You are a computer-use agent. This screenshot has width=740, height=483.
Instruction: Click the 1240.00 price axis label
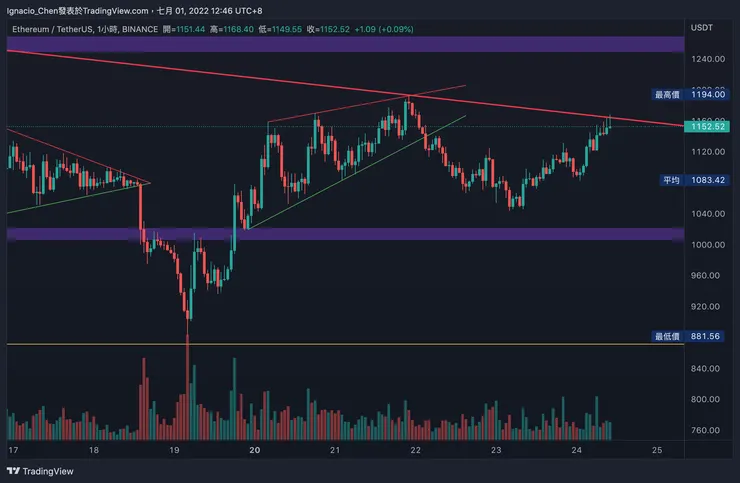tap(708, 59)
